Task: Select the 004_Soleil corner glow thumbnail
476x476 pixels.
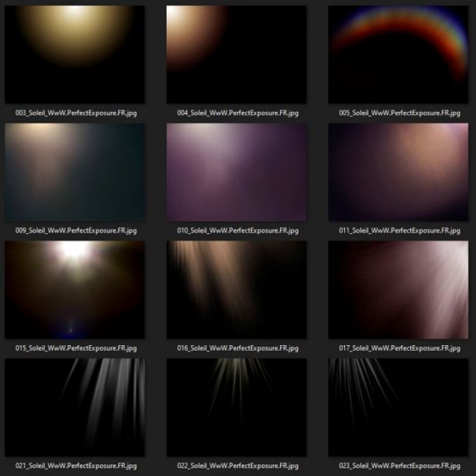Action: [x=237, y=55]
